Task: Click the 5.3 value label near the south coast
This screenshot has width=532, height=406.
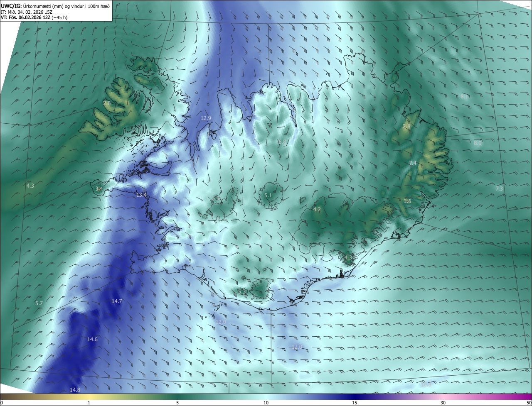Action: (242, 291)
